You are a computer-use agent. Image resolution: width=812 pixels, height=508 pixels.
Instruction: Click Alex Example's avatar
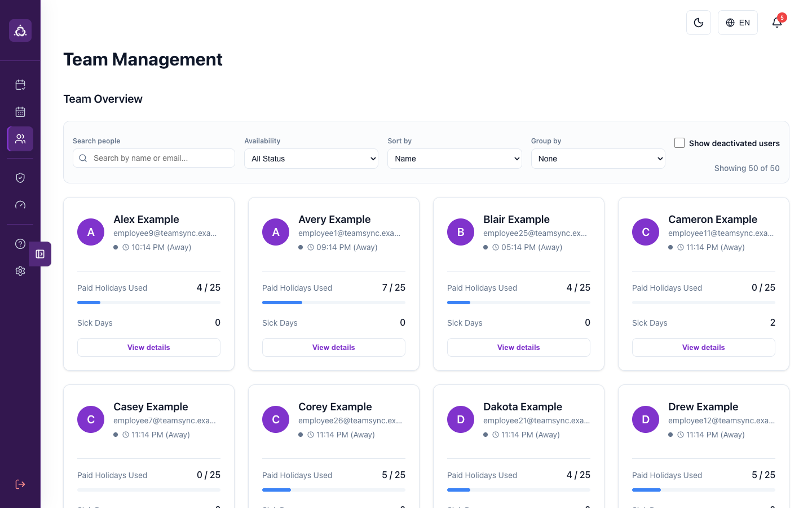91,232
